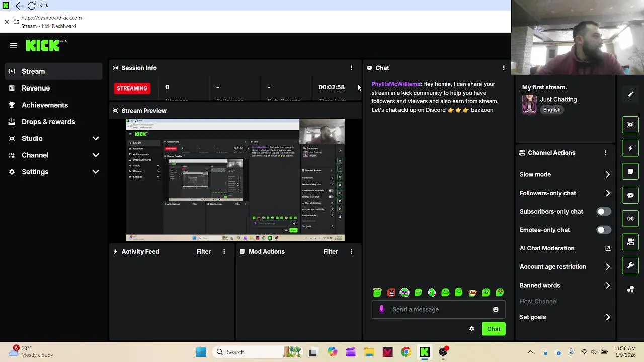This screenshot has height=362, width=644.
Task: Open the Mod Actions Filter
Action: coord(331,251)
